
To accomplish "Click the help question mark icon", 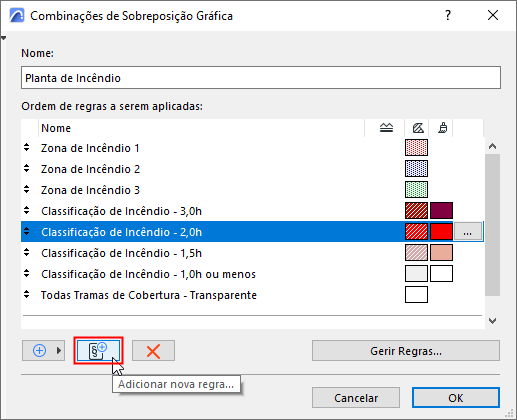I will tap(448, 15).
